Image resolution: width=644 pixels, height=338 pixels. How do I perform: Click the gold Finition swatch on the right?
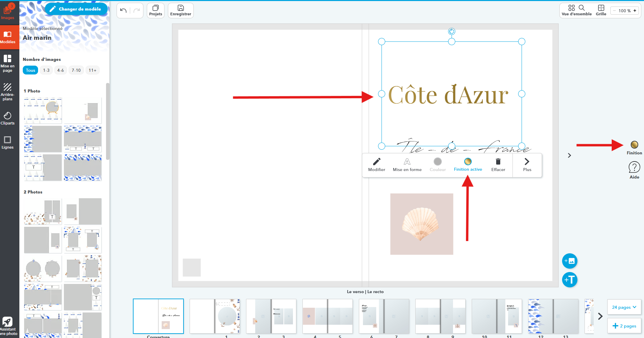pos(634,145)
